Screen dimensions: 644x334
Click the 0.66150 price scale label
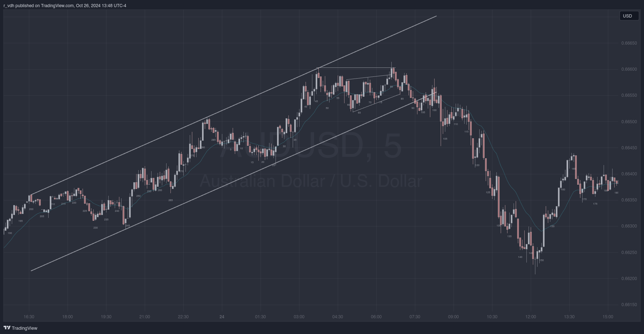tap(629, 305)
